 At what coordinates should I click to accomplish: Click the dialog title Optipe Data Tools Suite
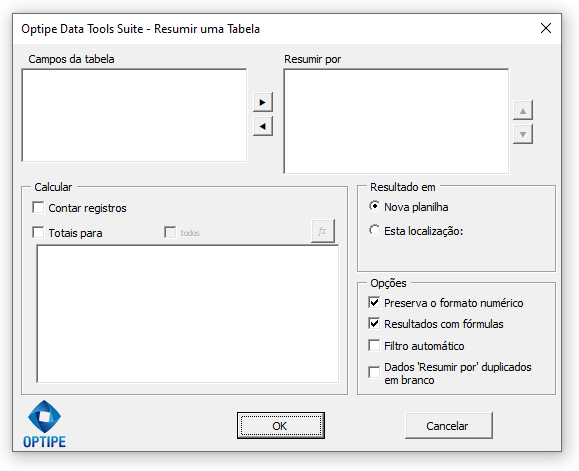[140, 29]
